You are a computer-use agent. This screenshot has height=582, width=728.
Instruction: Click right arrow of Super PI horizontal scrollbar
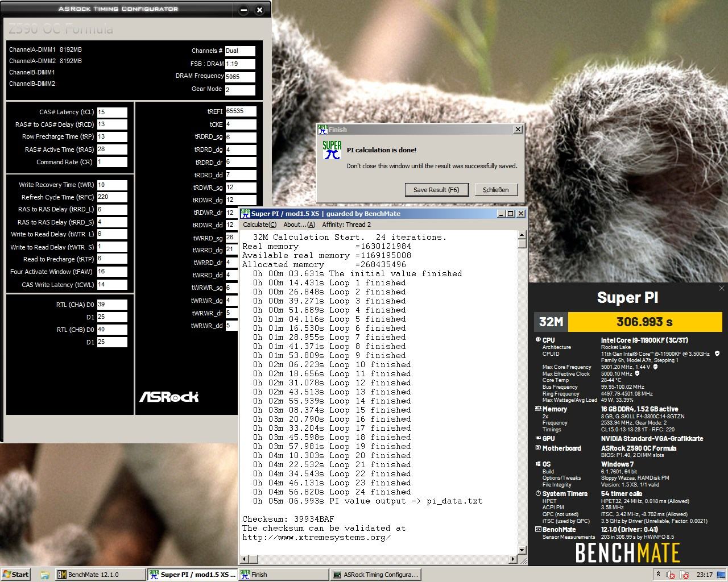click(x=513, y=559)
